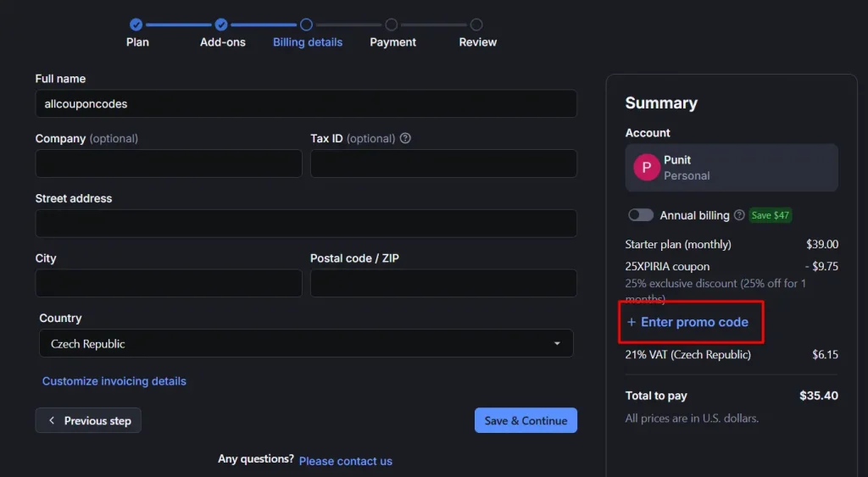Click the Billing details step circle
This screenshot has width=868, height=477.
(x=306, y=25)
